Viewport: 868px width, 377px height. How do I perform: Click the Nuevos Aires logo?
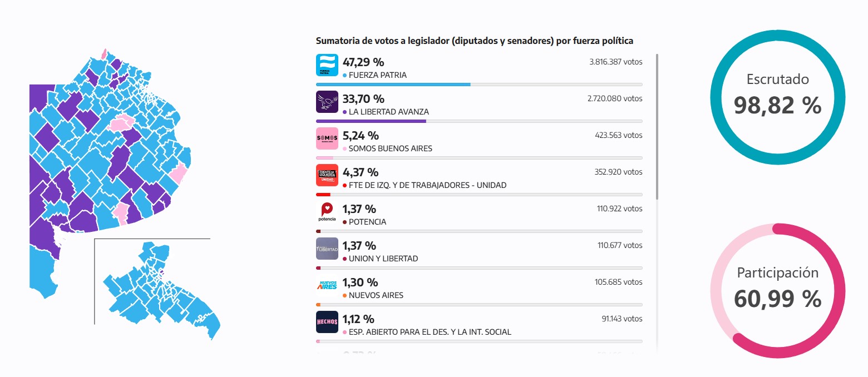tap(327, 285)
